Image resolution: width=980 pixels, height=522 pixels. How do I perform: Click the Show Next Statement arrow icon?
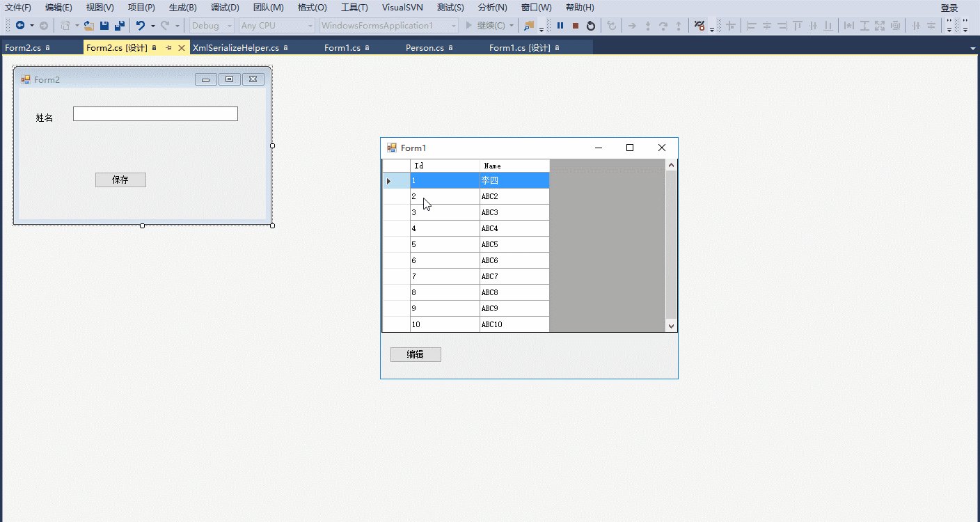tap(632, 26)
